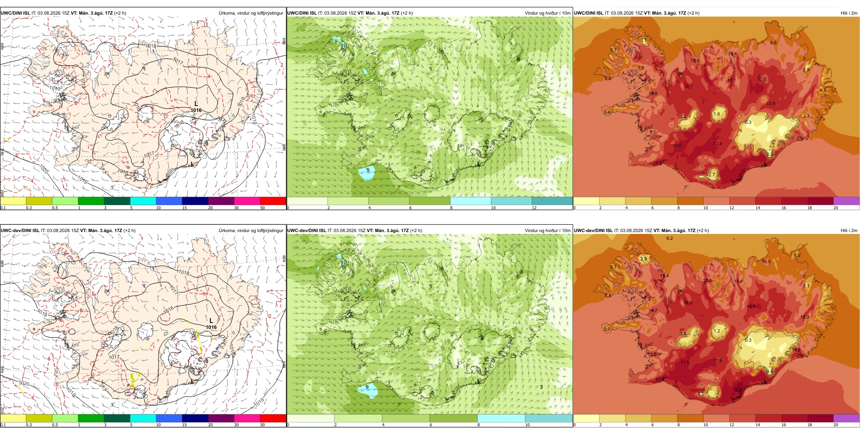
Task: Click 'Hiti í 2m' title on UWC panel
Action: tap(849, 13)
